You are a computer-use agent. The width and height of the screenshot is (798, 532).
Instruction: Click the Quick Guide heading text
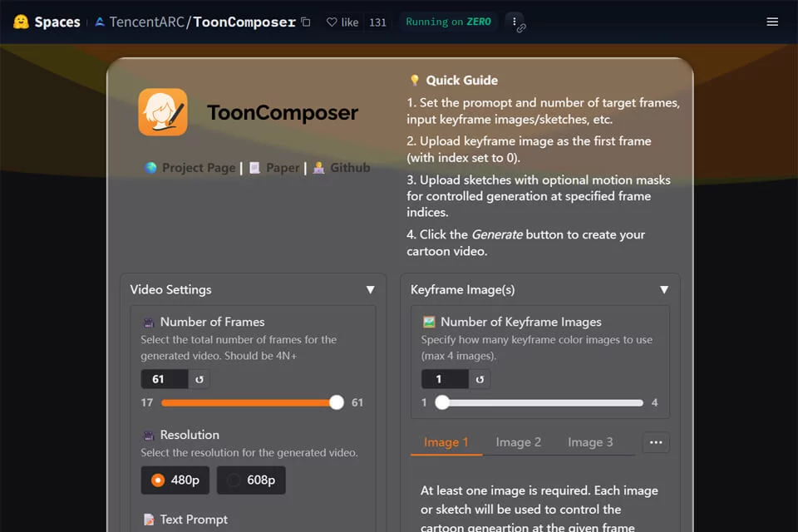461,81
